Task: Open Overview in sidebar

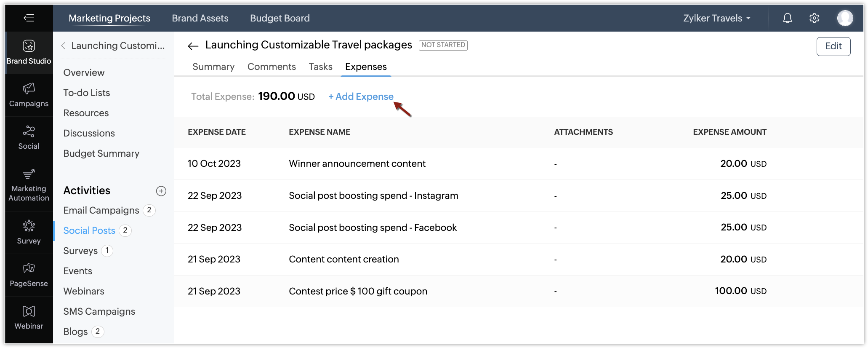Action: pos(84,72)
